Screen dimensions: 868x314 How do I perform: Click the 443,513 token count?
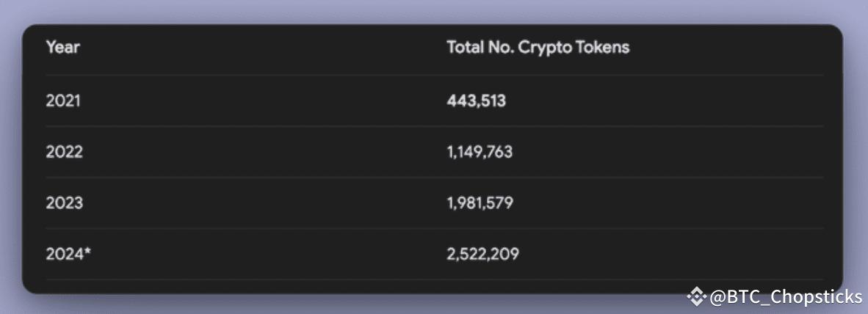coord(476,101)
